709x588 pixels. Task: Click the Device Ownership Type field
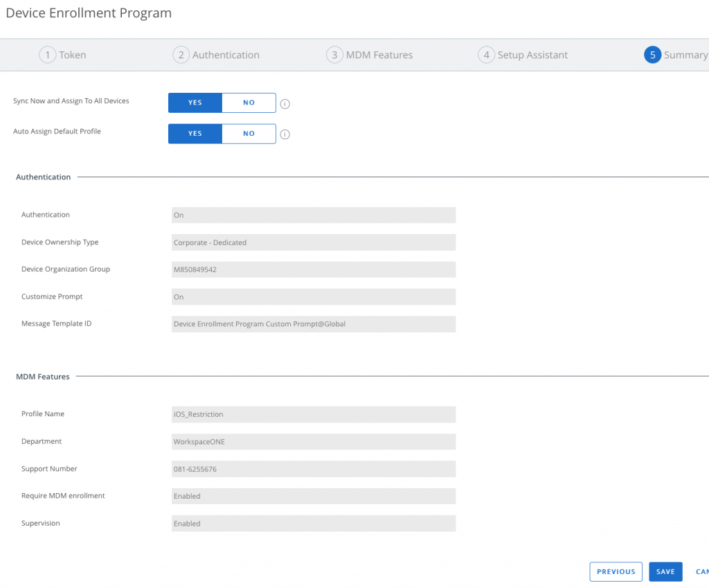[x=313, y=242]
